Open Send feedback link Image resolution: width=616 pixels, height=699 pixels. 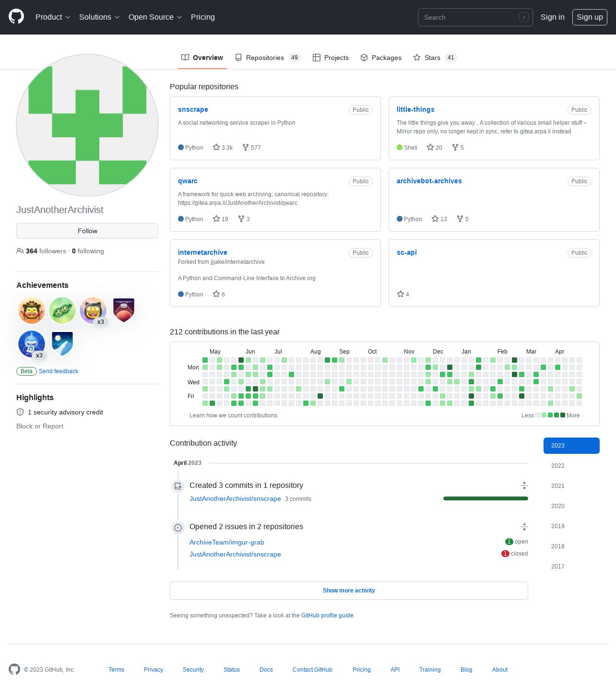tap(59, 371)
